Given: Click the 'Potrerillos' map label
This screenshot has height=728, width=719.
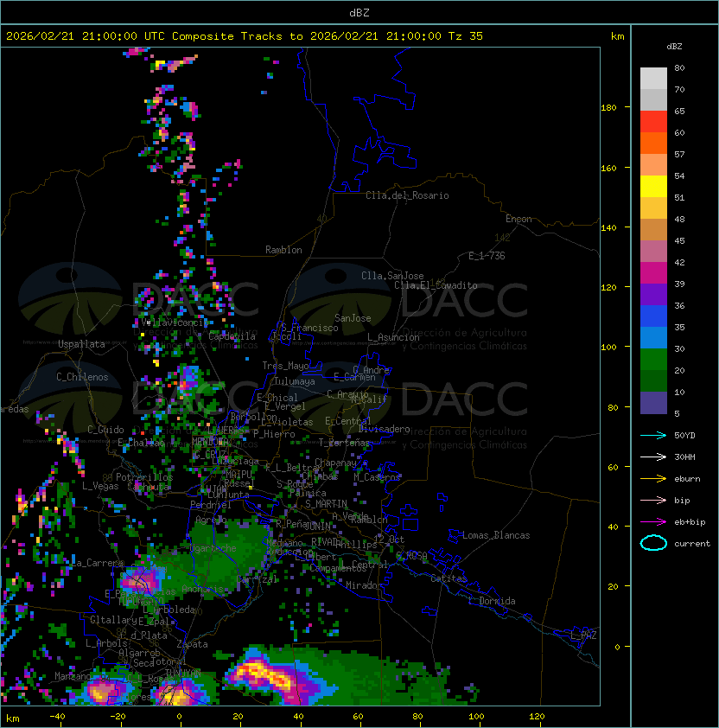Looking at the screenshot, I should click(144, 477).
